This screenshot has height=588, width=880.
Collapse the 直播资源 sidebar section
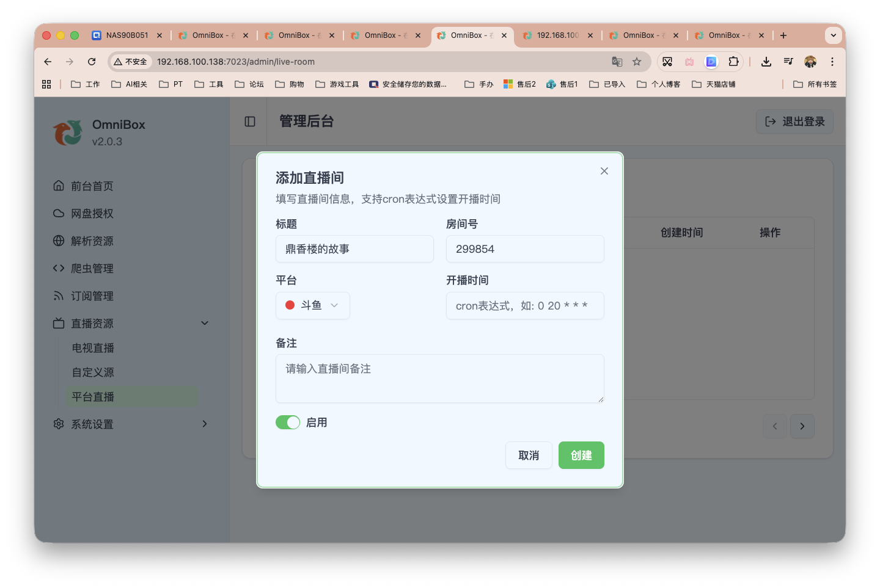204,323
